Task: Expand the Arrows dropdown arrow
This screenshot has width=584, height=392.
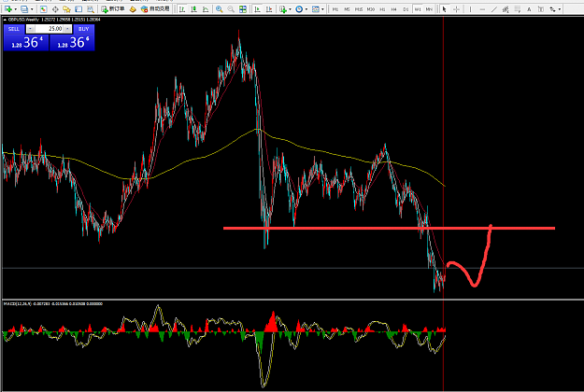Action: pos(560,9)
